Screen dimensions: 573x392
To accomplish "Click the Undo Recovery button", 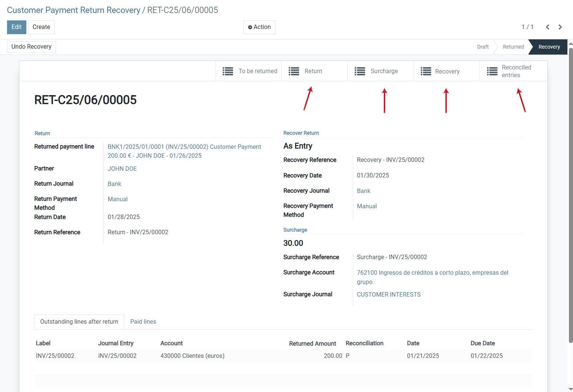I will click(x=31, y=46).
